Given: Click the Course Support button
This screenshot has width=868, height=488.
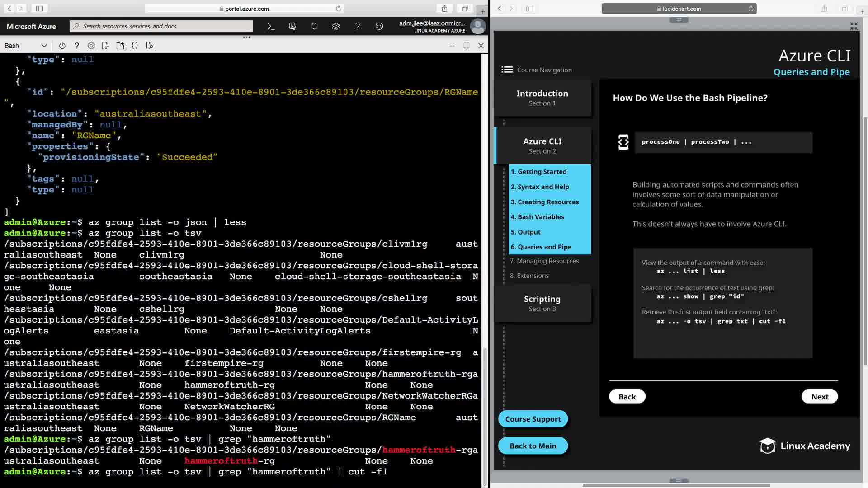Looking at the screenshot, I should pyautogui.click(x=533, y=419).
